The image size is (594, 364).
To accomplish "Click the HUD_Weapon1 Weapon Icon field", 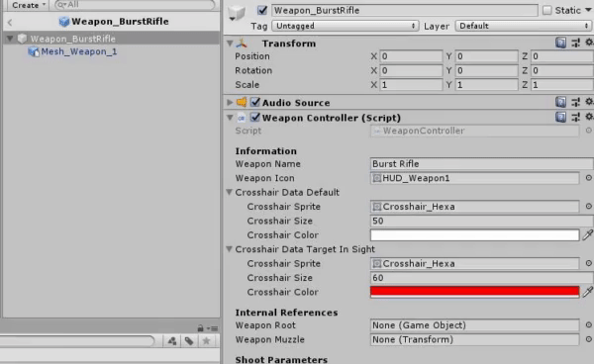I will coord(474,178).
